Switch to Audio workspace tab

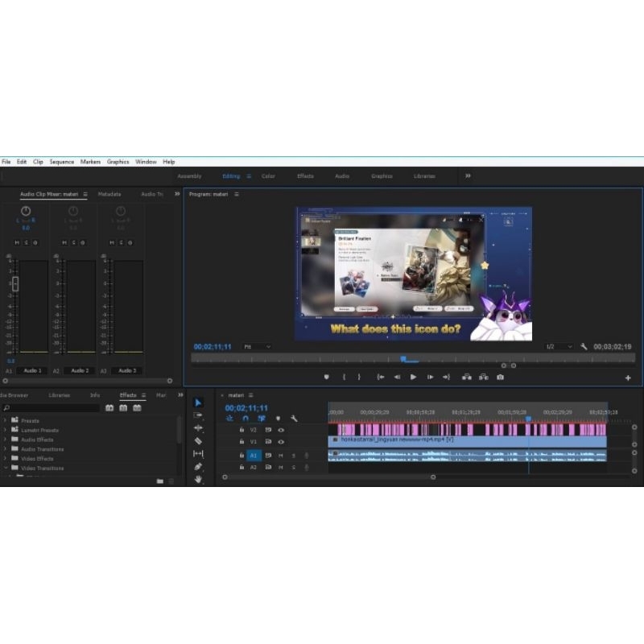[342, 175]
